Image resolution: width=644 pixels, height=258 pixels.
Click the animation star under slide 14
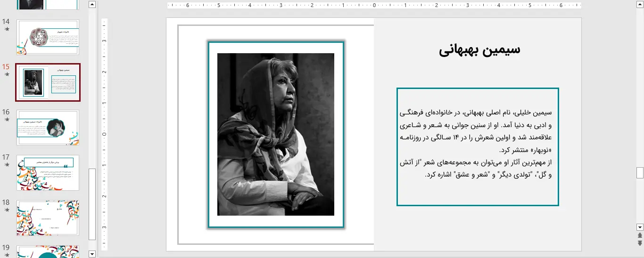click(x=7, y=29)
